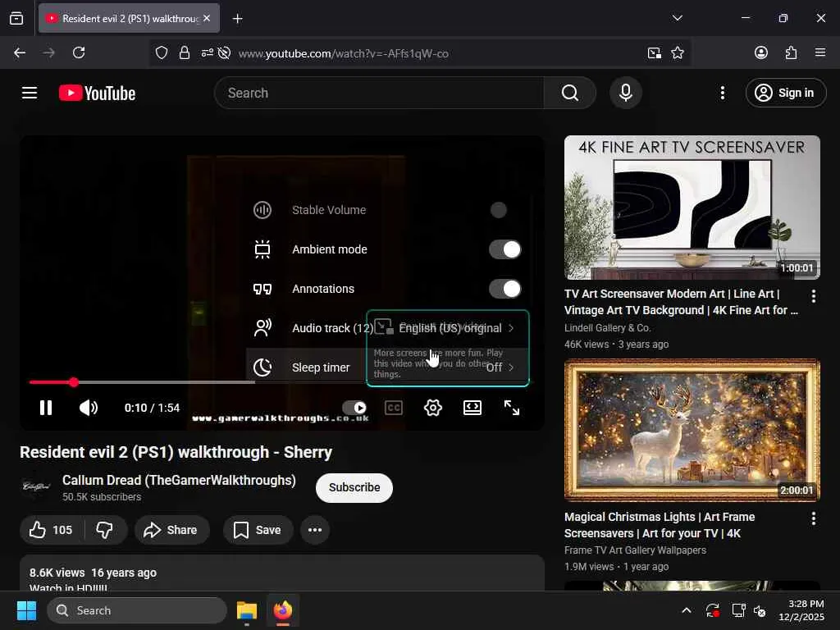Viewport: 840px width, 630px height.
Task: Visit Frame TV Art Gallery Wallpapers channel
Action: (x=636, y=550)
